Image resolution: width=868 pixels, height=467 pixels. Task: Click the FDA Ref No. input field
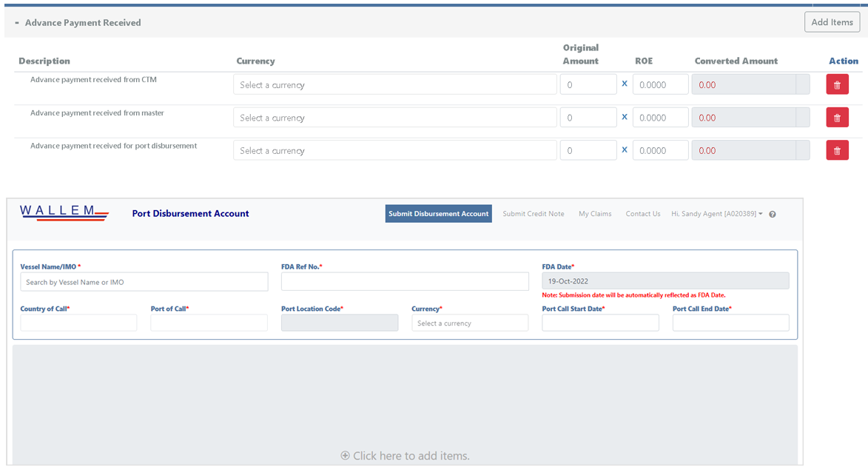[405, 282]
